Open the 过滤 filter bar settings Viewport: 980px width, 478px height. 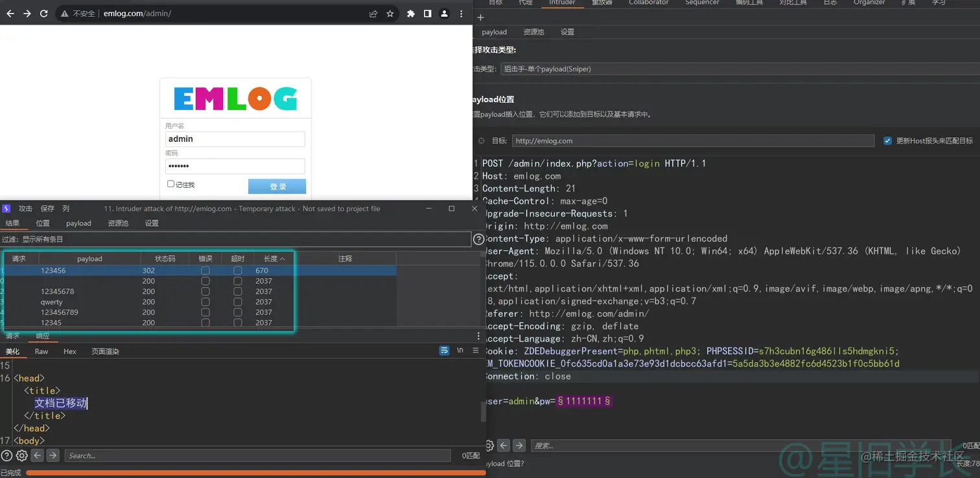click(x=235, y=240)
